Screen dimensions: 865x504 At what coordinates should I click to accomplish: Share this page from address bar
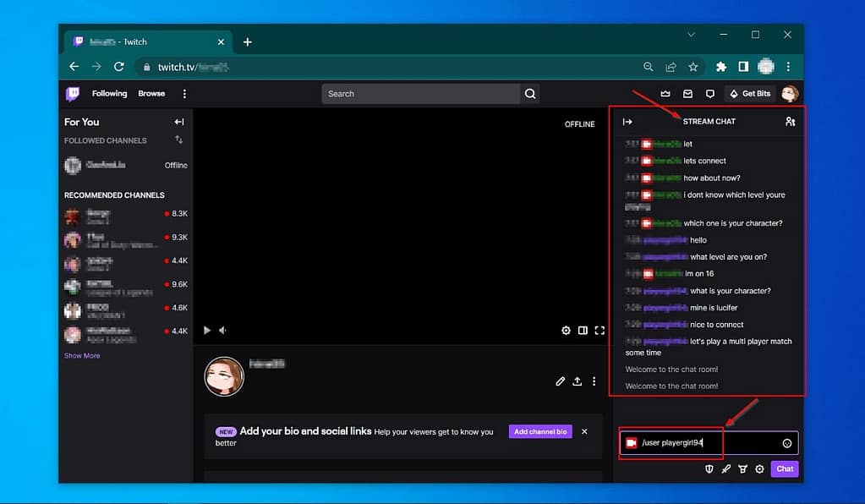click(x=671, y=67)
